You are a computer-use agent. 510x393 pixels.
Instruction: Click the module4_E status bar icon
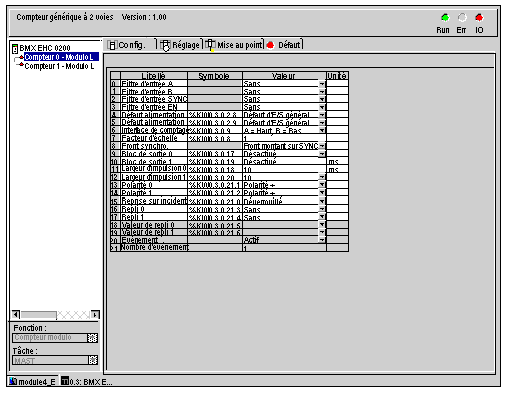tap(13, 381)
